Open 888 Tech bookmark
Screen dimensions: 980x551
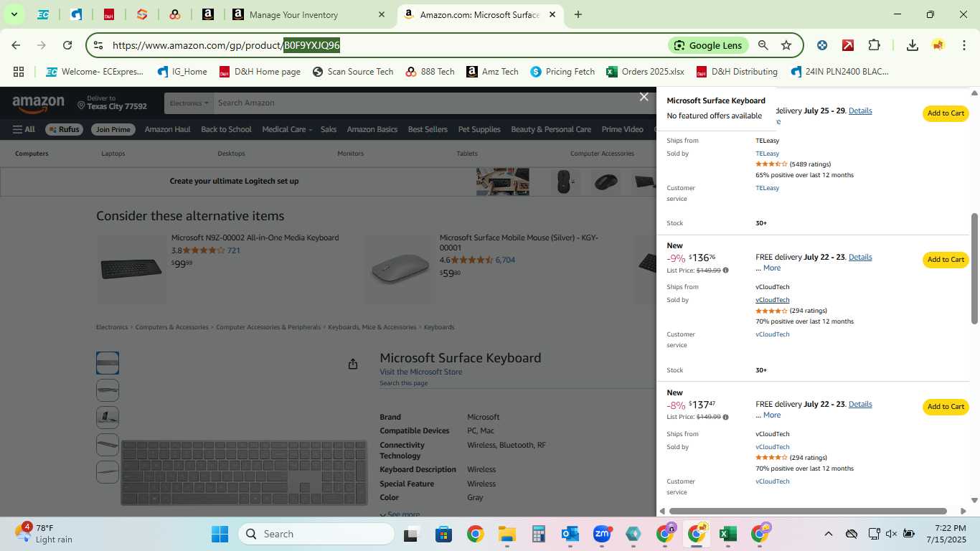[430, 72]
